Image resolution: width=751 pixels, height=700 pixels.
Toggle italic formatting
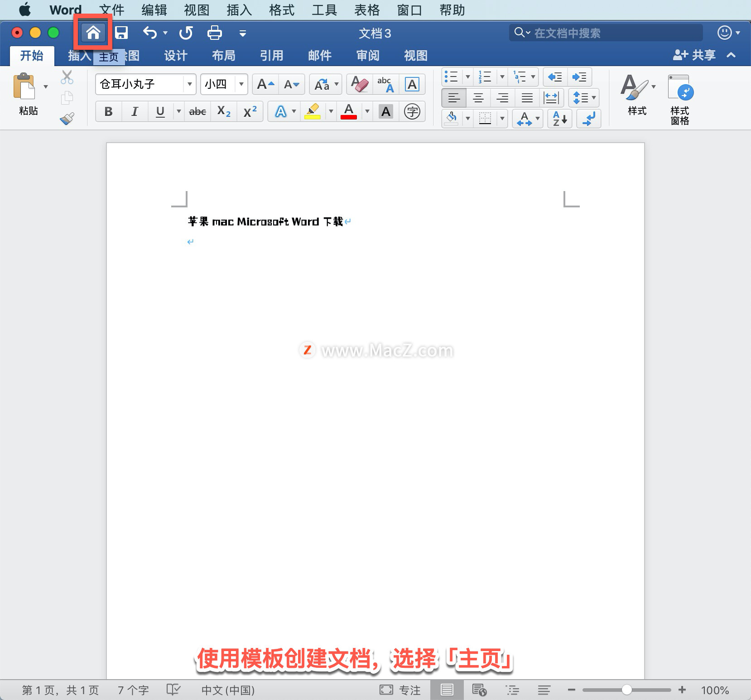click(x=135, y=111)
